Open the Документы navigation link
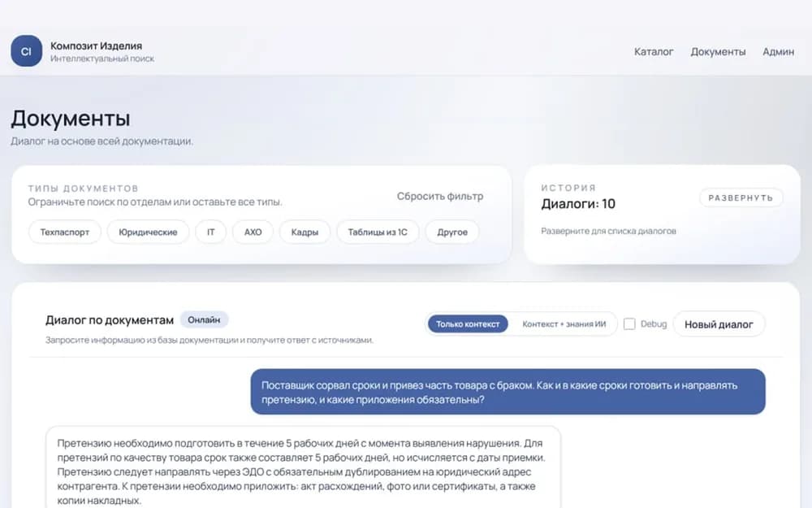Viewport: 812px width, 508px height. pos(718,52)
